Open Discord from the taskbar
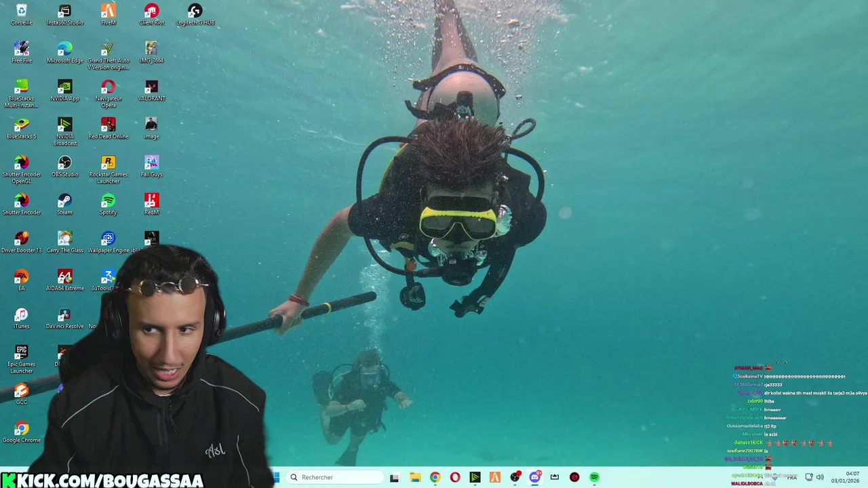The image size is (868, 488). [535, 477]
